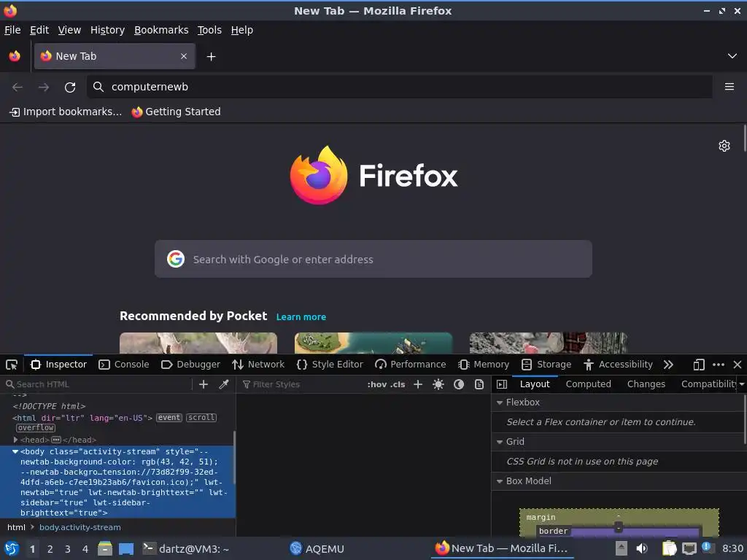
Task: Toggle :hov pseudo-class panel
Action: [x=377, y=384]
